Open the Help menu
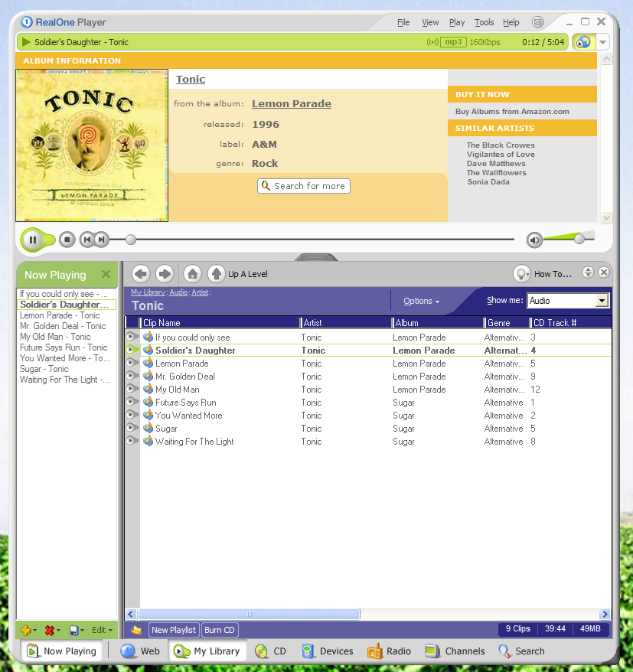 511,22
